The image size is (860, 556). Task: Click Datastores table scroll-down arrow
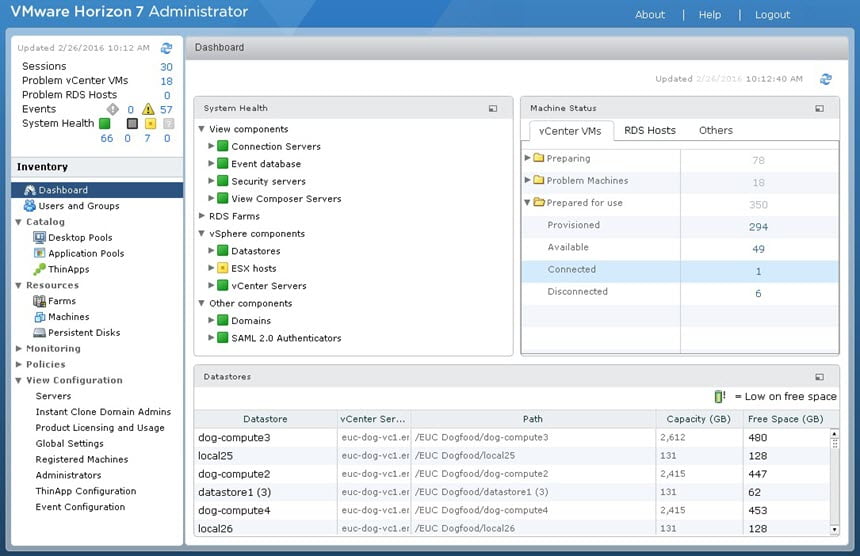[834, 530]
